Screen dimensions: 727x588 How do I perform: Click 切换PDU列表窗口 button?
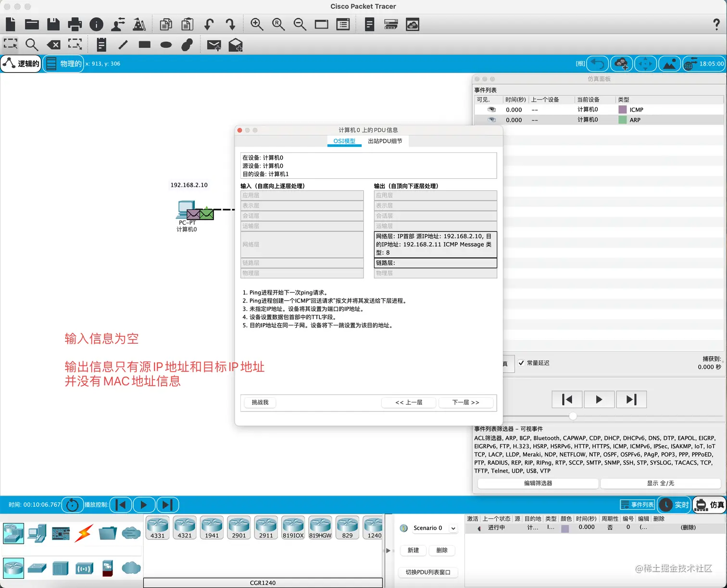(x=428, y=572)
